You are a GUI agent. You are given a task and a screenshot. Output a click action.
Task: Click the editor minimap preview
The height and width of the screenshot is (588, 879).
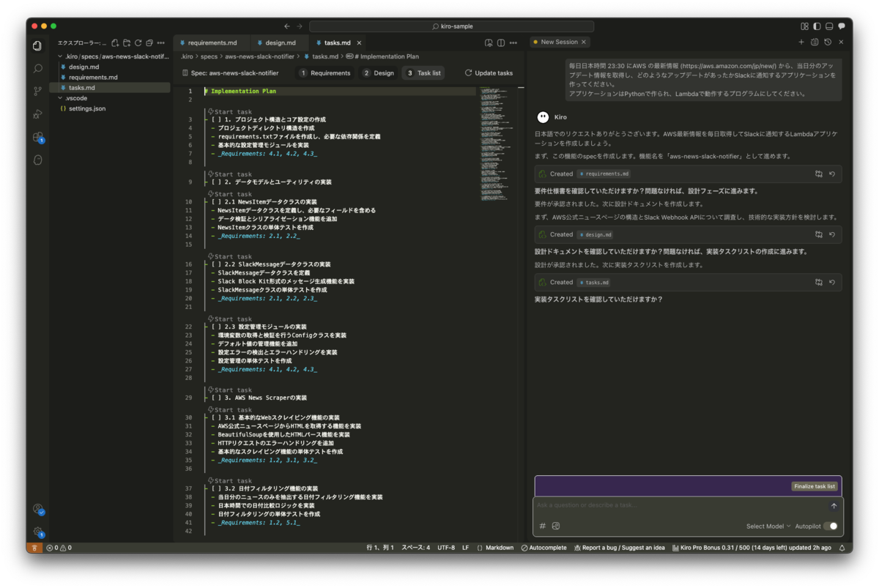tap(497, 144)
